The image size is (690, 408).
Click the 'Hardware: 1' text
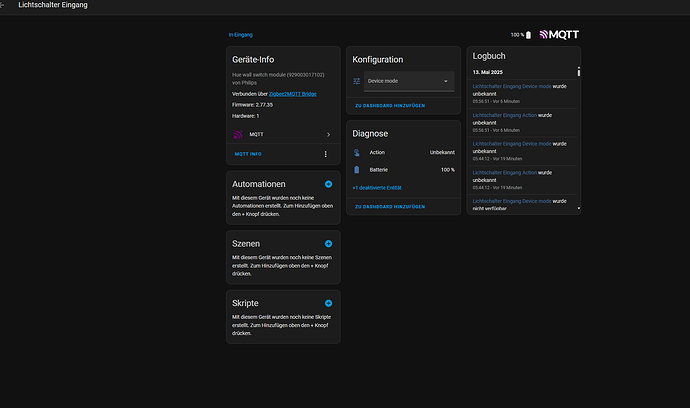pos(246,116)
